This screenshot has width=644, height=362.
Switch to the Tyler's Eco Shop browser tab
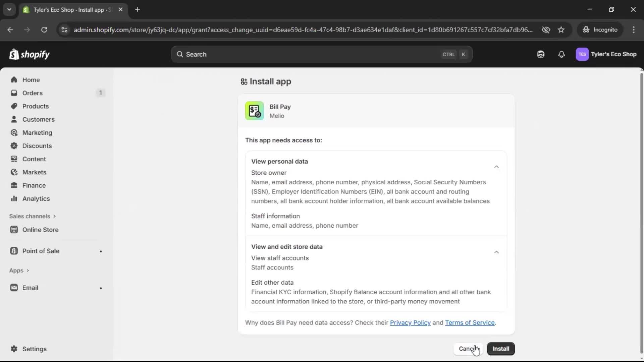67,10
